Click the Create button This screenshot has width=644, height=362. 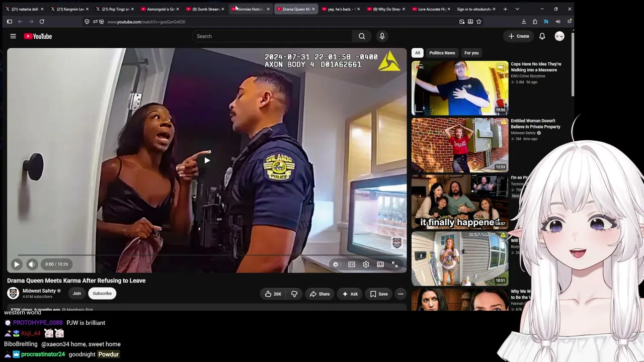click(519, 36)
